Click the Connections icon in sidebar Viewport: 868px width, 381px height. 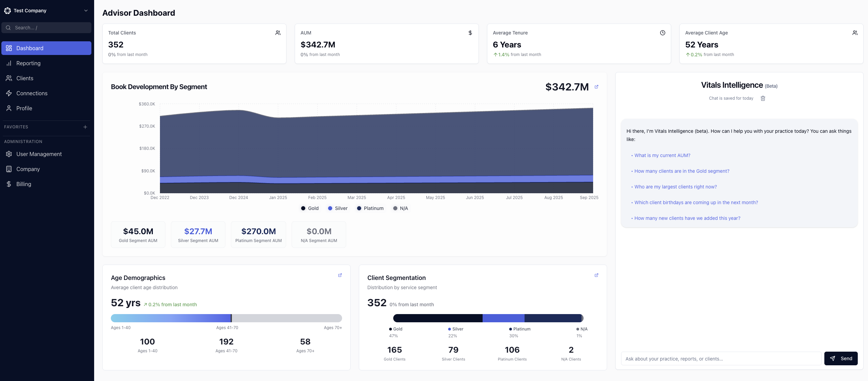point(9,93)
